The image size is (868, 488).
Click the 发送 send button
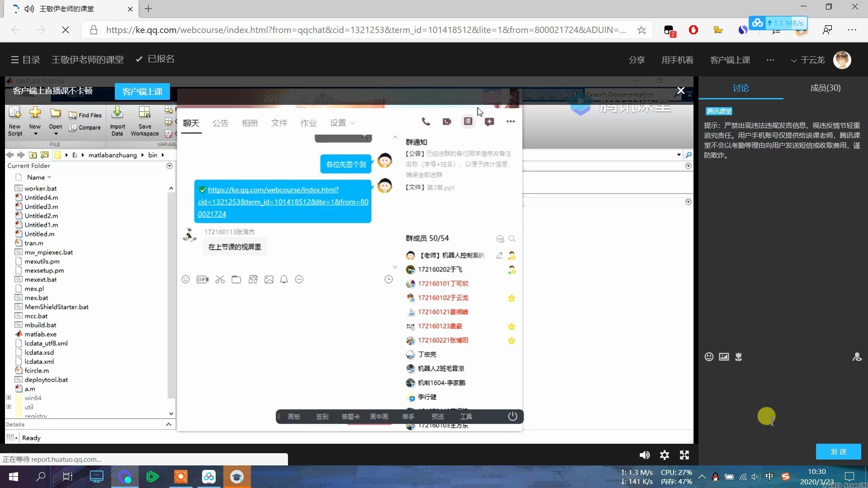click(838, 451)
